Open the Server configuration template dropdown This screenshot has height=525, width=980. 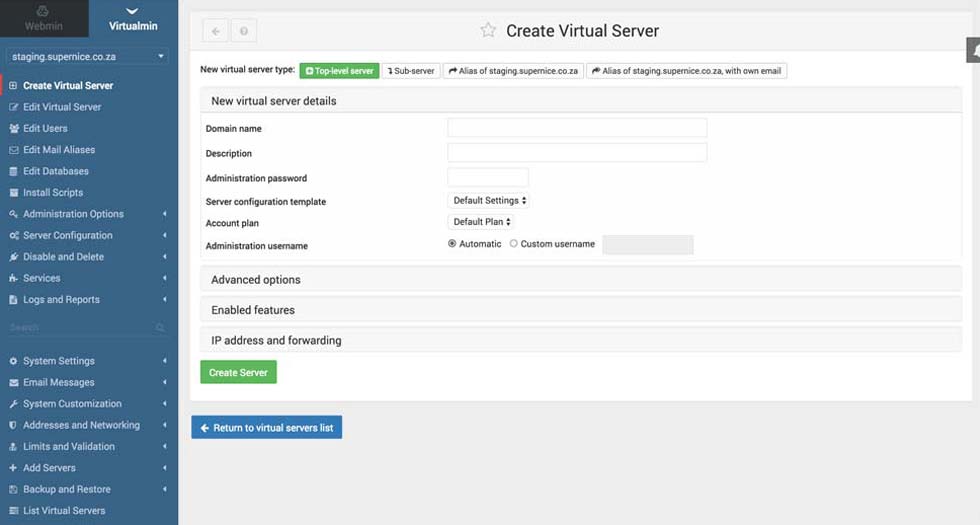[489, 201]
